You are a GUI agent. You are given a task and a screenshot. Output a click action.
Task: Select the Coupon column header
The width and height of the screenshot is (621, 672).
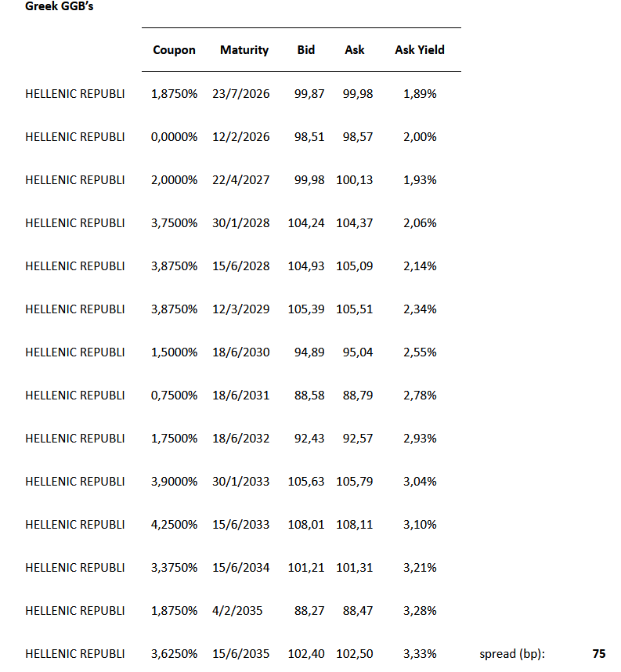(x=174, y=50)
